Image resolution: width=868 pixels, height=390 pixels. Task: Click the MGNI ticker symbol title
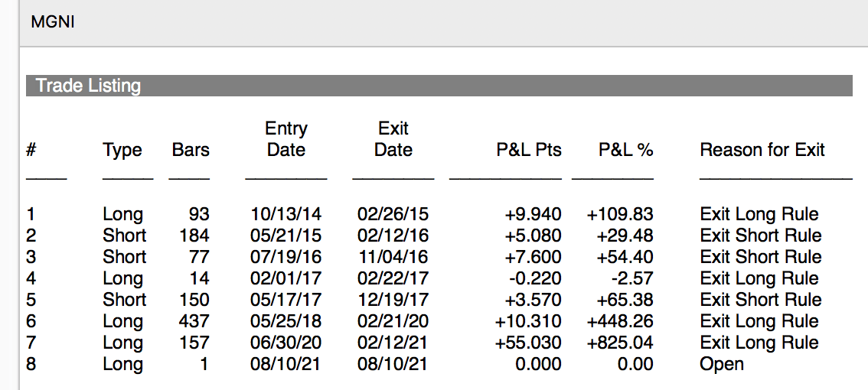[x=53, y=22]
